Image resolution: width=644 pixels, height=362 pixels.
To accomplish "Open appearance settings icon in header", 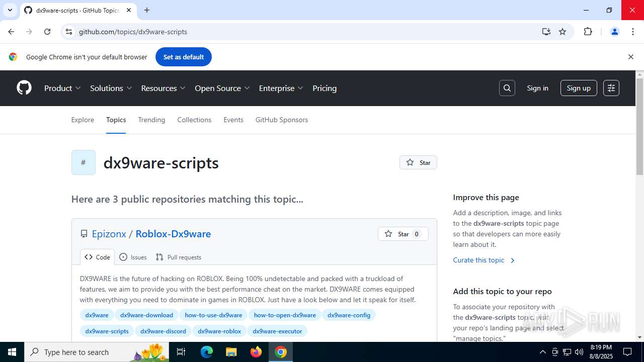I will pyautogui.click(x=611, y=88).
